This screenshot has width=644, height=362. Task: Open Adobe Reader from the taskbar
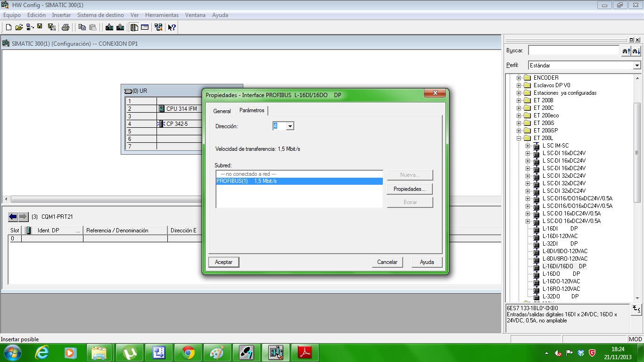tap(305, 352)
